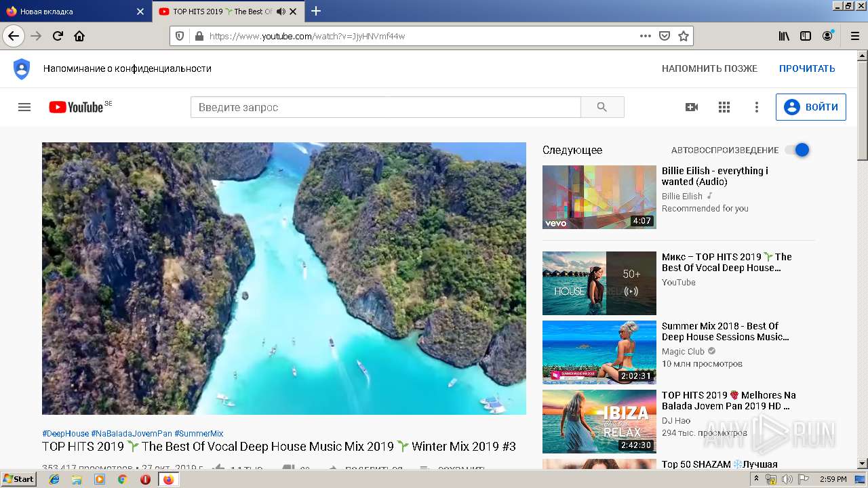Toggle the АВТОВОСПРОИЗВЕДЕНИЕ autoplay switch
Viewport: 868px width, 488px height.
tap(798, 150)
